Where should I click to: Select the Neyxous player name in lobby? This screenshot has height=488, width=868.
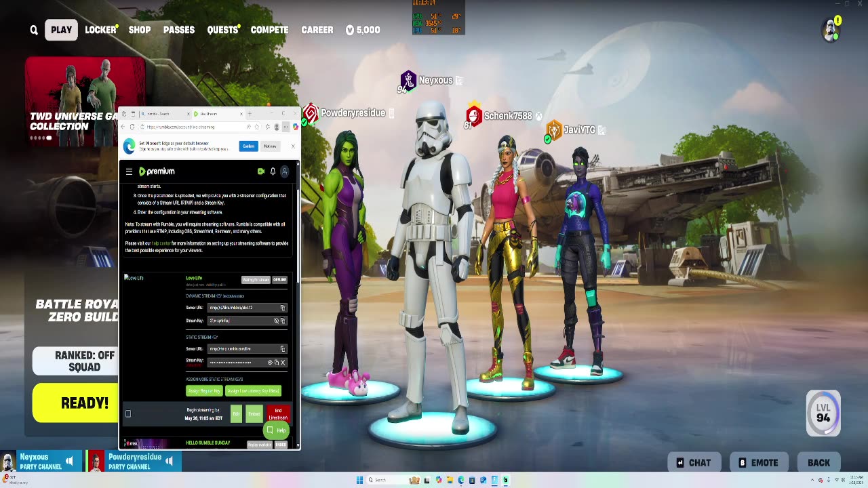435,80
